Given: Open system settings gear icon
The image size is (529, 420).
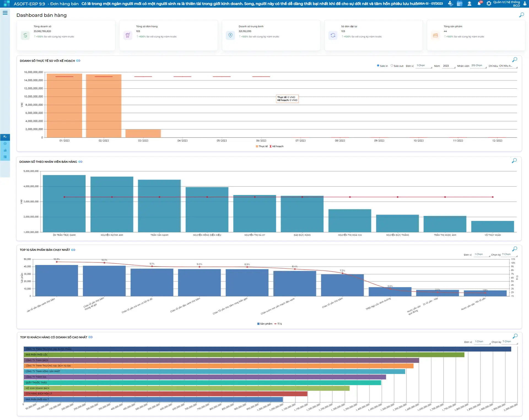Looking at the screenshot, I should point(489,4).
